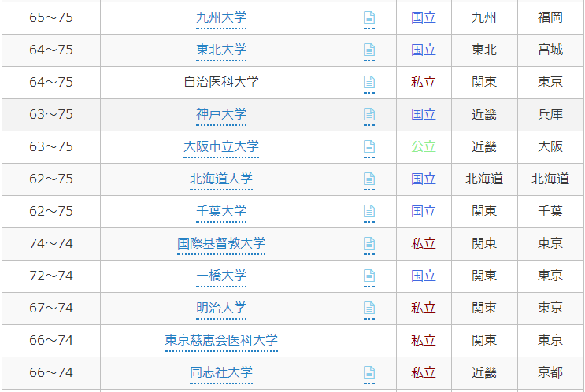Screen dimensions: 585x392
Task: Open the document icon in the 北海道大学 row
Action: click(x=368, y=179)
